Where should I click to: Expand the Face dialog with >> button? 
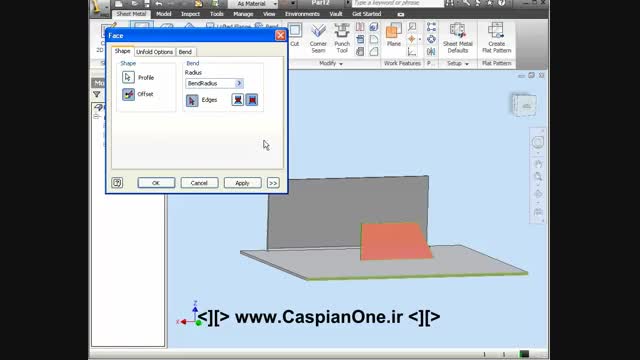point(273,183)
